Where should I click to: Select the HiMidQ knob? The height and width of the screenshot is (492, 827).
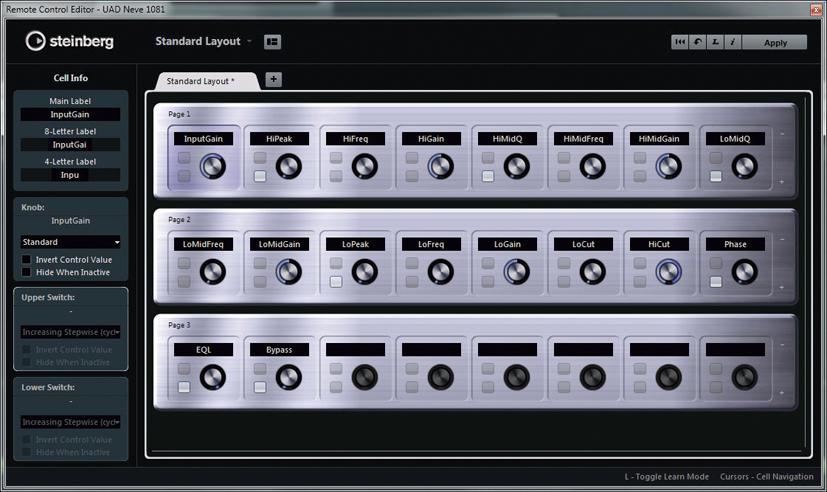click(x=516, y=167)
